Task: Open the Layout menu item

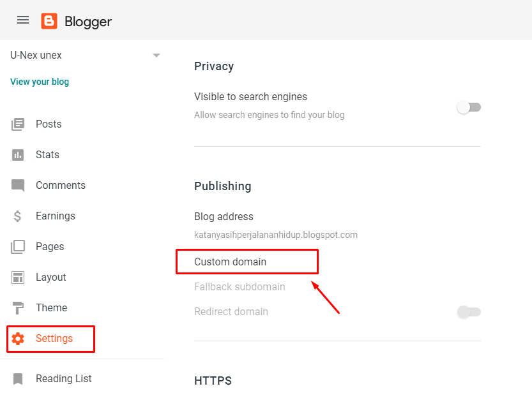Action: pos(51,278)
